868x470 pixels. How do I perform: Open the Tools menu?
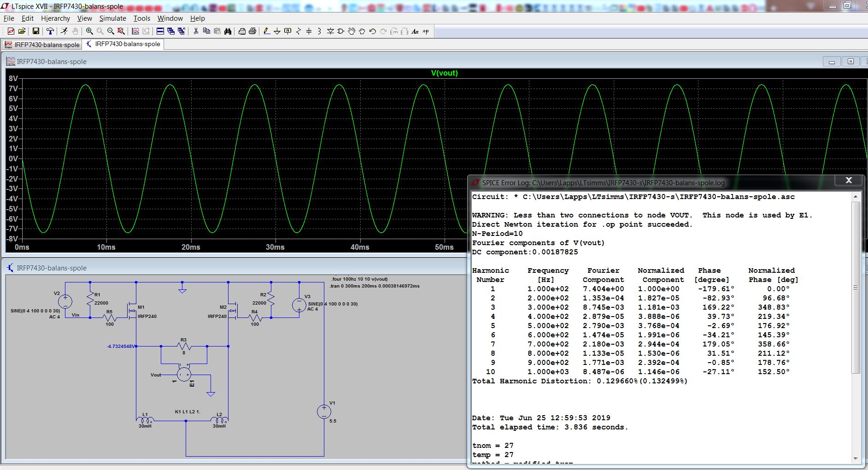tap(142, 18)
